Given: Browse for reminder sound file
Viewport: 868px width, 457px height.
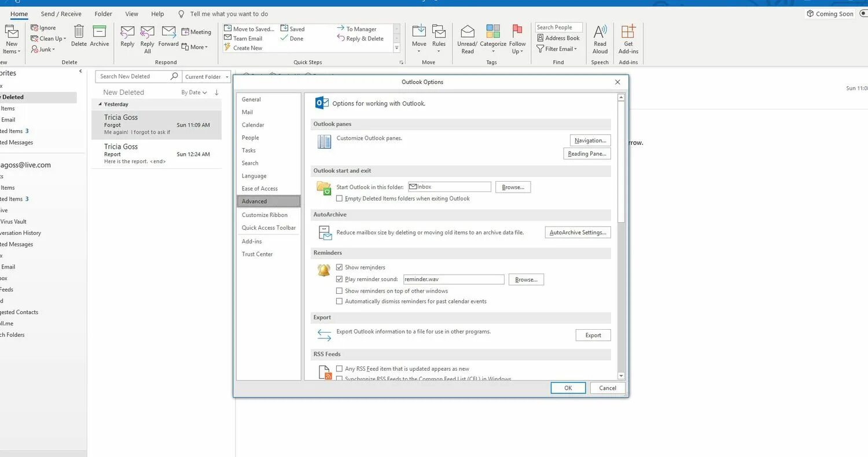Looking at the screenshot, I should tap(526, 279).
